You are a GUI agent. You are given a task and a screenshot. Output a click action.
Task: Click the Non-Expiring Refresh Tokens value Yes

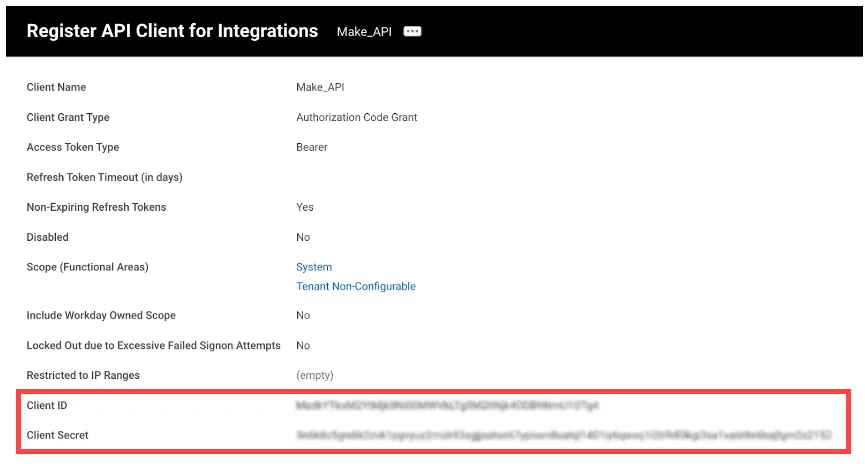tap(305, 207)
